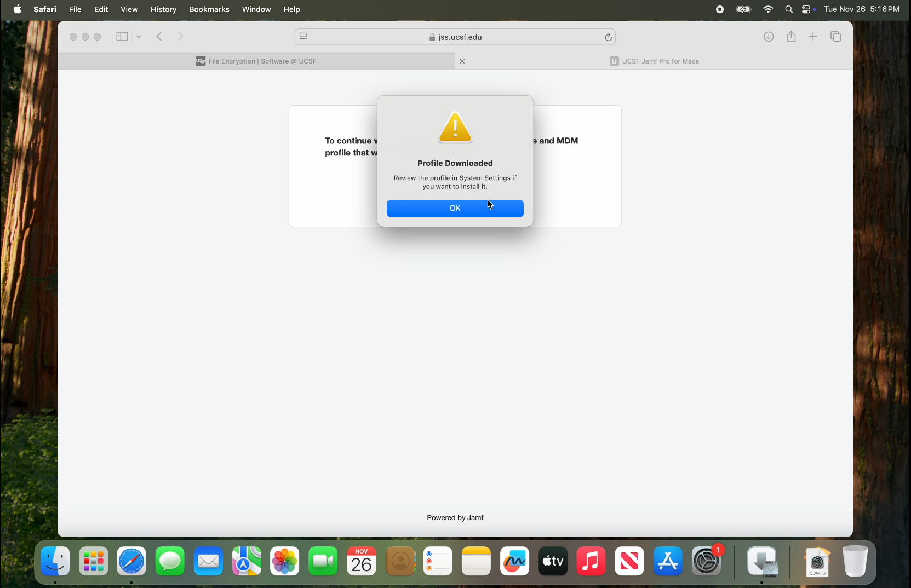
Task: Open Wi-Fi status menu
Action: point(768,9)
